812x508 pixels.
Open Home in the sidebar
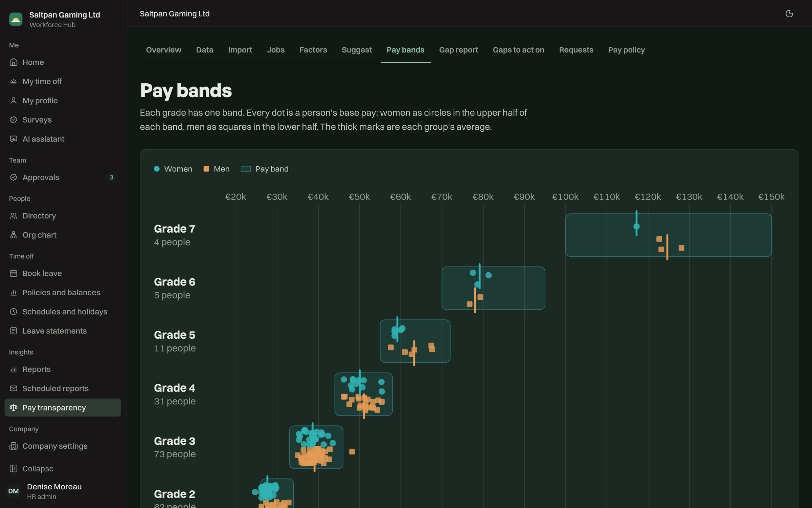(63, 62)
